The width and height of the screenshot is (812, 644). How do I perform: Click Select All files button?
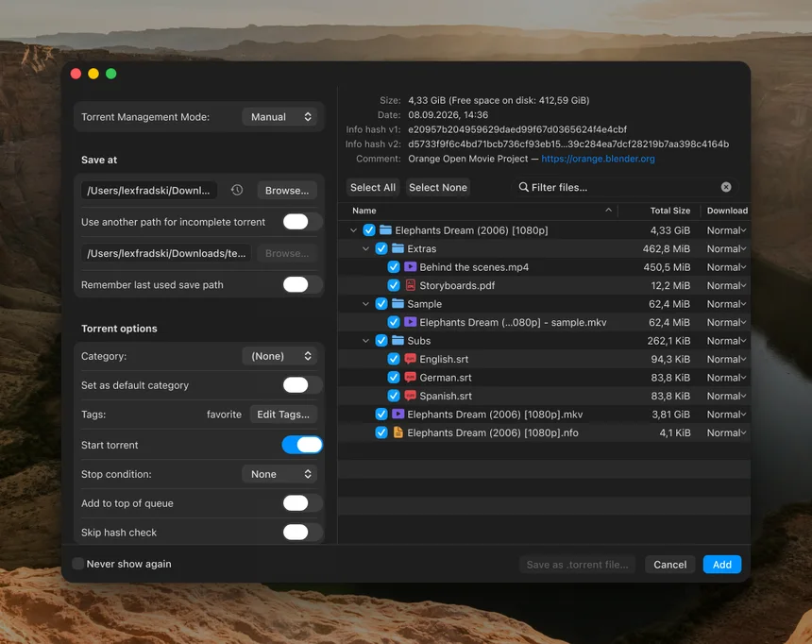pyautogui.click(x=373, y=187)
